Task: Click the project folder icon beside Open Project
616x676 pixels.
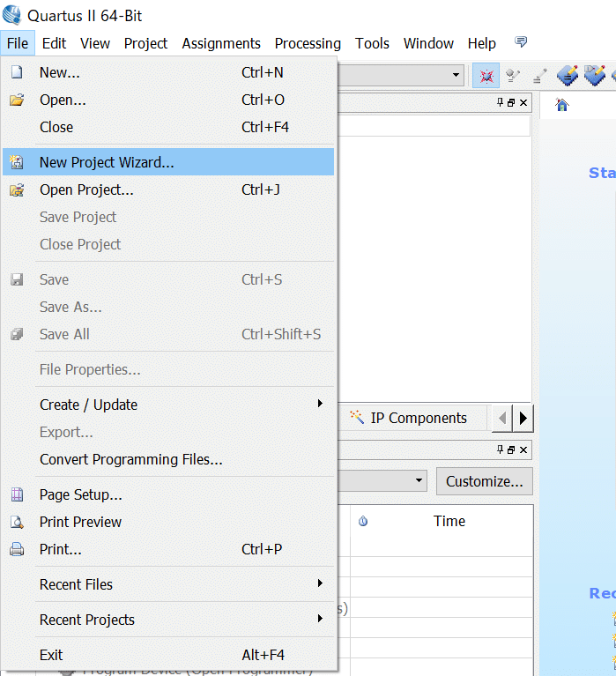Action: 17,189
